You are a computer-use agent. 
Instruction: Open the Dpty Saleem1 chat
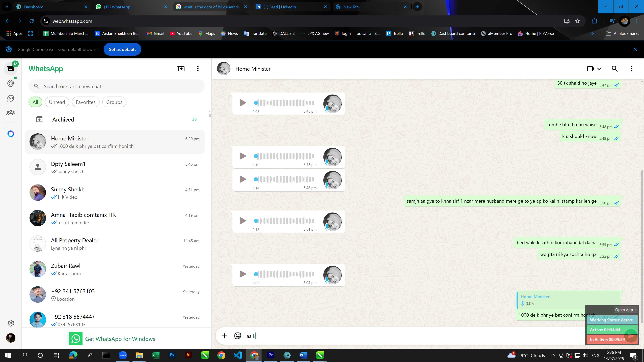click(115, 167)
